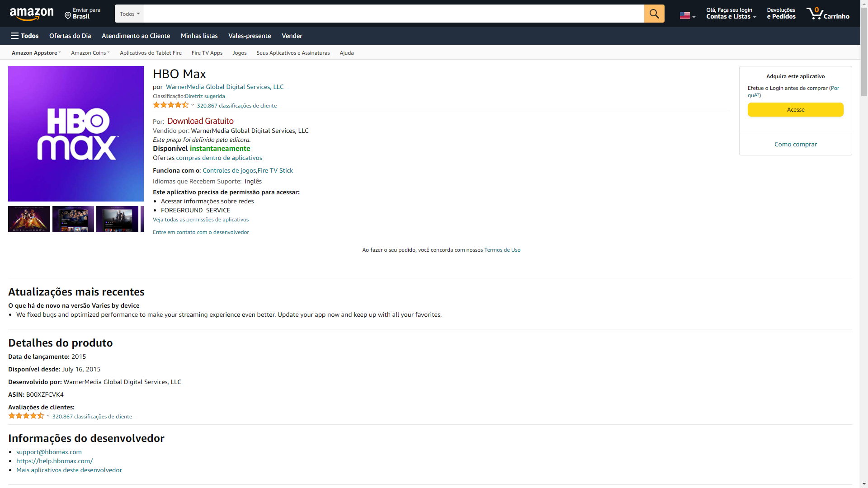The height and width of the screenshot is (488, 868).
Task: Click the support@hbomax.com email link
Action: point(49,452)
